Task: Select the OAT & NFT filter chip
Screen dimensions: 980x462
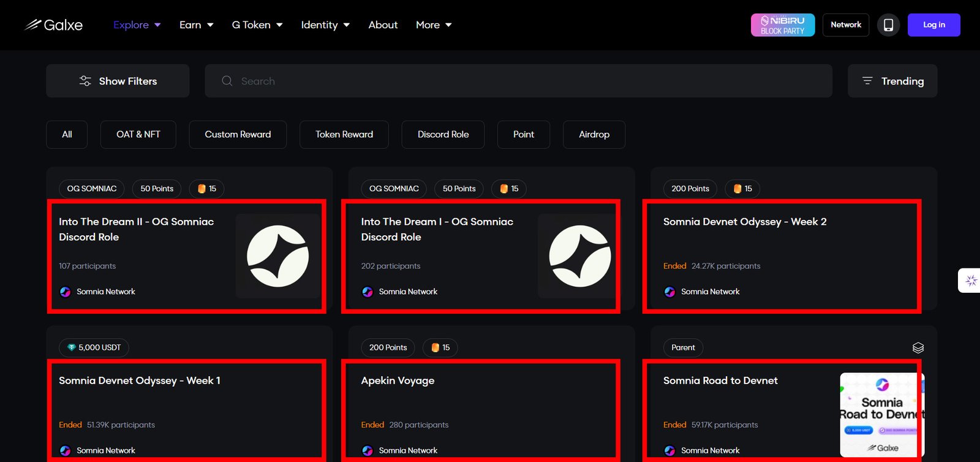Action: tap(138, 135)
